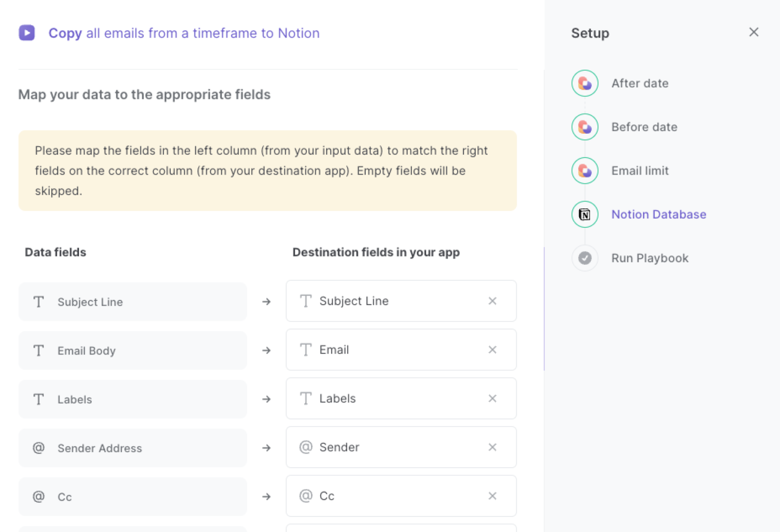Viewport: 780px width, 532px height.
Task: Open the Sender destination field dropdown
Action: point(401,447)
